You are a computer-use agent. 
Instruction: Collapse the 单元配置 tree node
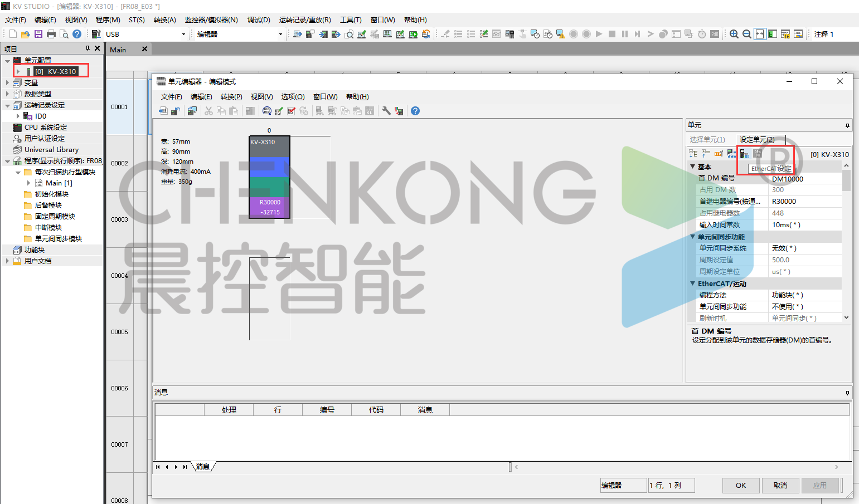point(7,60)
